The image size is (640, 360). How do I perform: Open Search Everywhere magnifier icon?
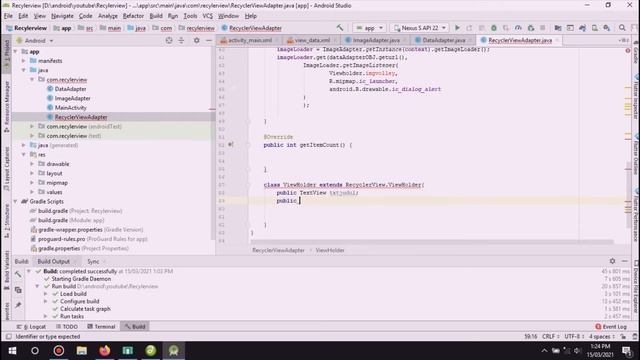[622, 28]
